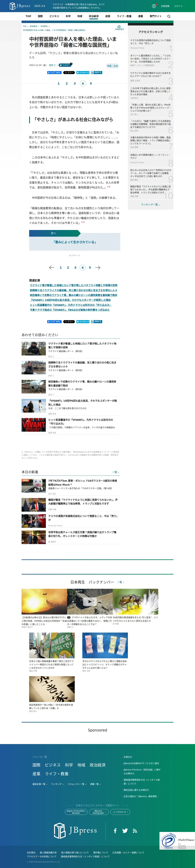
Task: Open the footer RSS feed icon
Action: click(135, 831)
